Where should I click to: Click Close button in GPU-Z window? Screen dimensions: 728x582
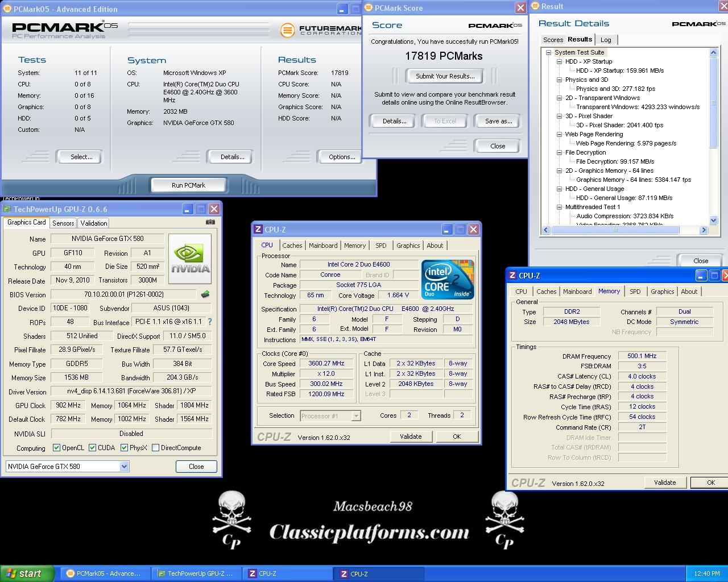(196, 467)
